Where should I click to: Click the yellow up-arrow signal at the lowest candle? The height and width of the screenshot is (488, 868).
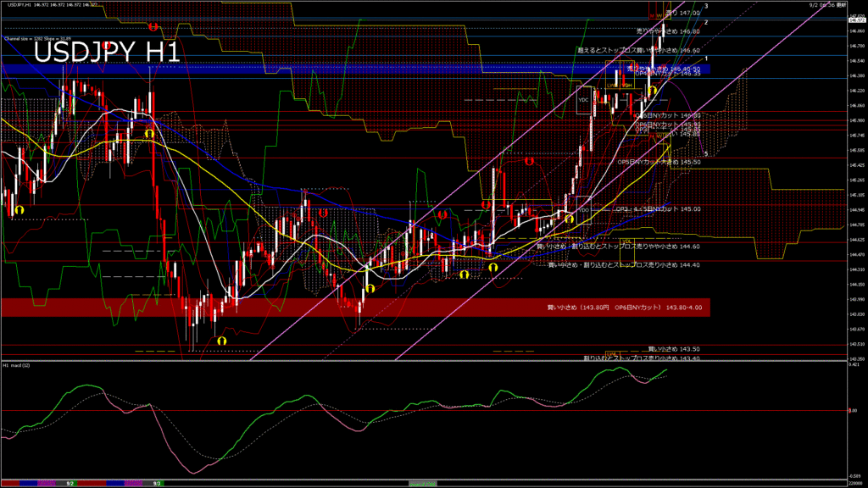(222, 341)
